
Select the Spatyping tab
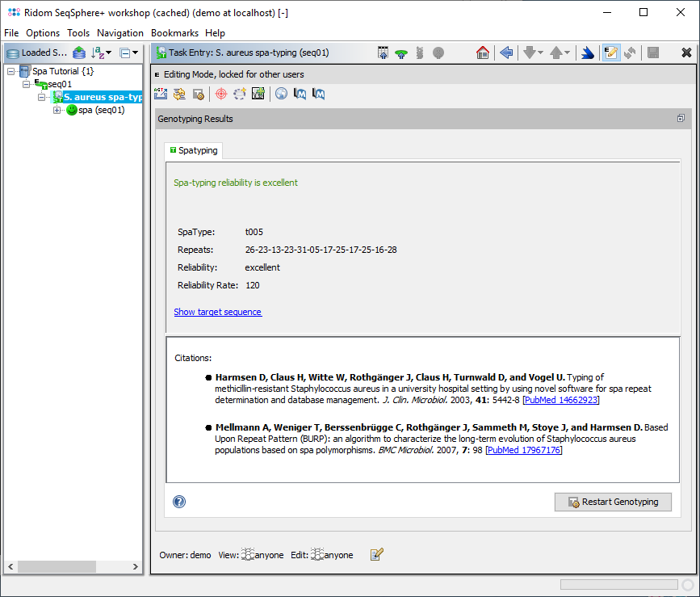(x=192, y=150)
